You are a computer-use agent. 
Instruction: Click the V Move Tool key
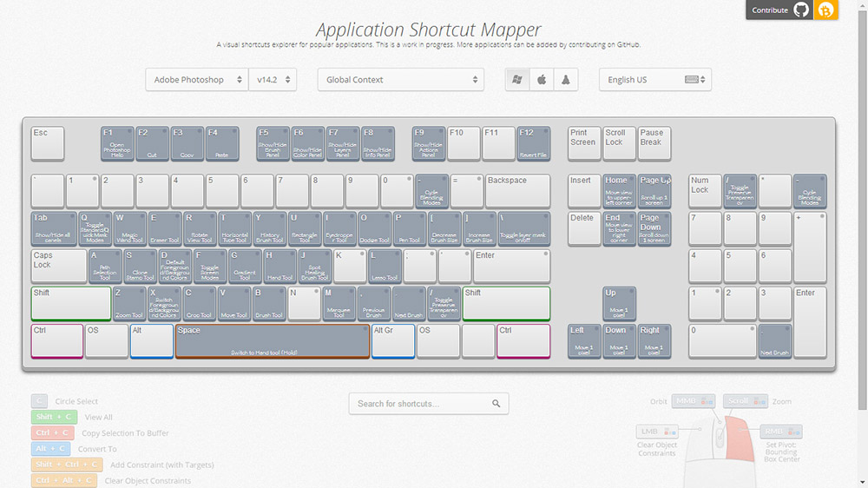point(234,303)
